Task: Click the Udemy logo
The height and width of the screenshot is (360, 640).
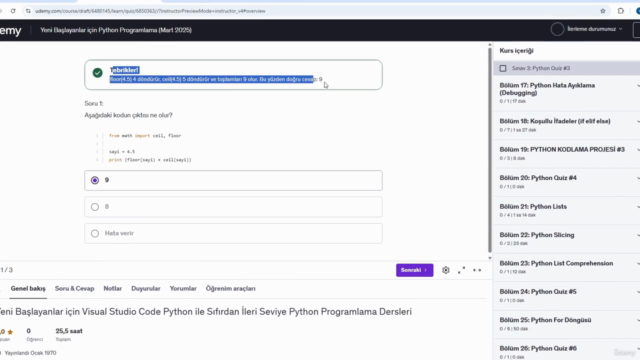Action: pyautogui.click(x=11, y=31)
